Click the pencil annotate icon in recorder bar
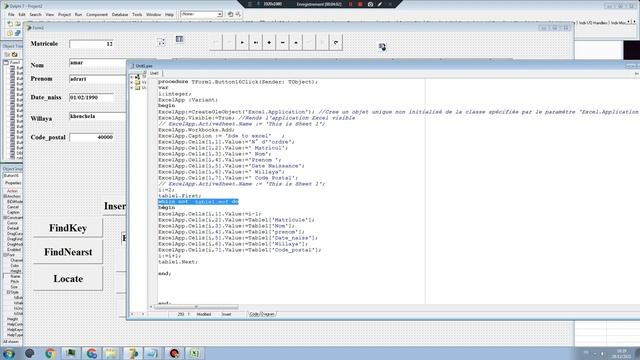640x360 pixels. coord(380,4)
